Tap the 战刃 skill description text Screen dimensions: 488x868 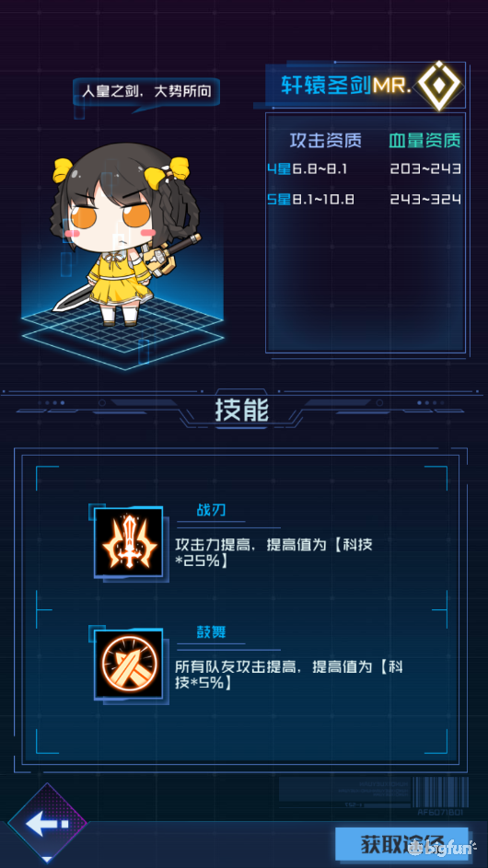click(x=274, y=552)
